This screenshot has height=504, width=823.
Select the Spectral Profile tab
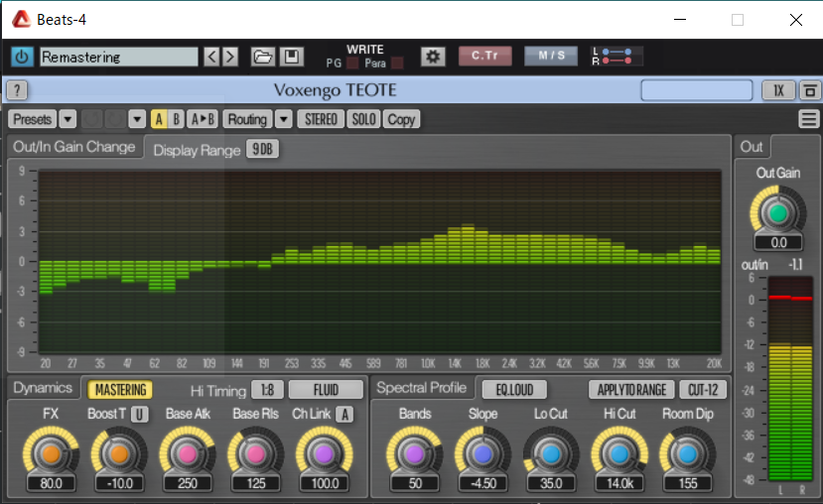tap(422, 388)
